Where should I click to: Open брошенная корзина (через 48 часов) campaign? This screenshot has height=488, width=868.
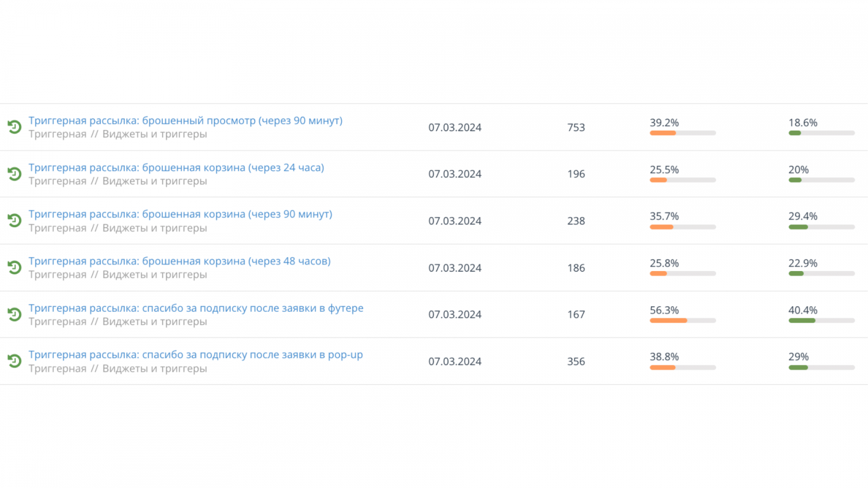[180, 261]
